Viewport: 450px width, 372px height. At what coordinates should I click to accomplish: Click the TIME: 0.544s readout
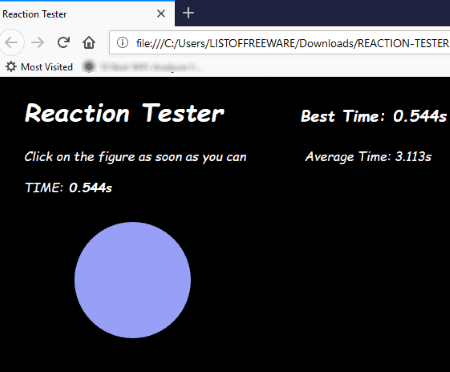click(x=68, y=188)
